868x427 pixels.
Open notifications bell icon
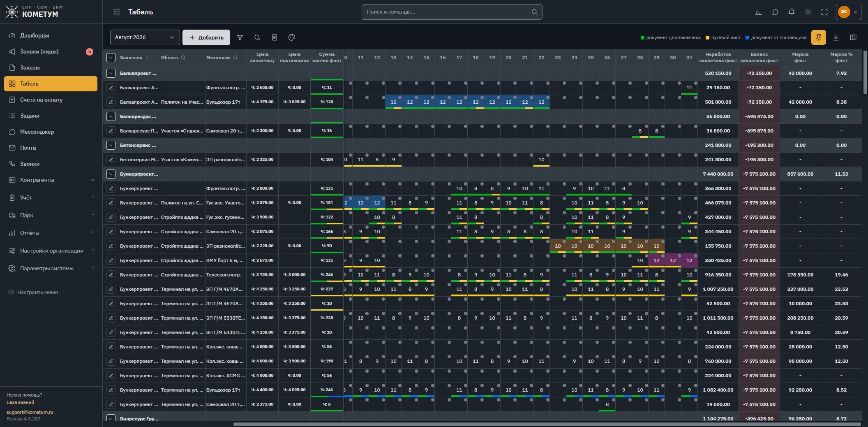pos(791,12)
